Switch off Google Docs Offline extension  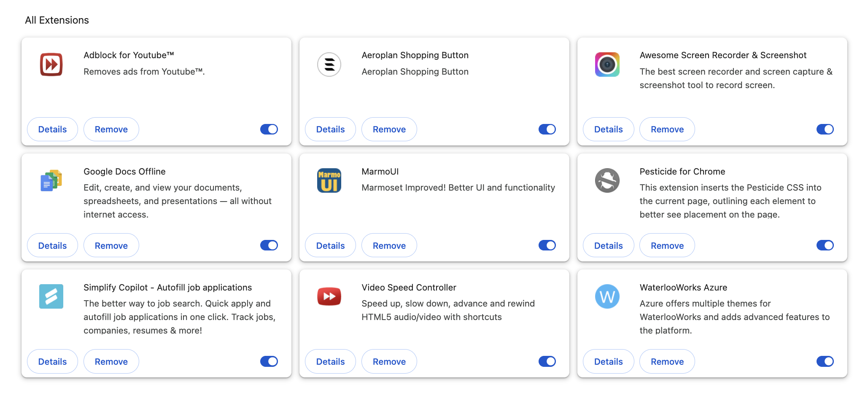click(x=269, y=245)
